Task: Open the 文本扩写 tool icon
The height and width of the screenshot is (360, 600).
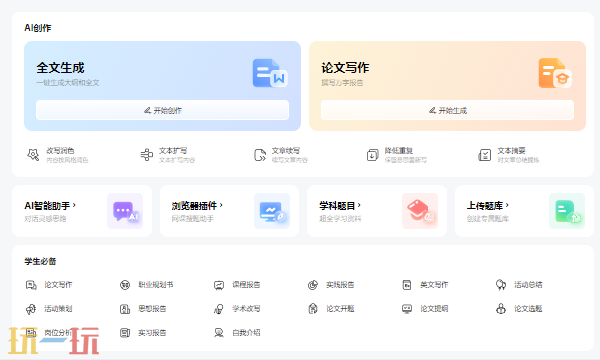Action: pos(147,155)
